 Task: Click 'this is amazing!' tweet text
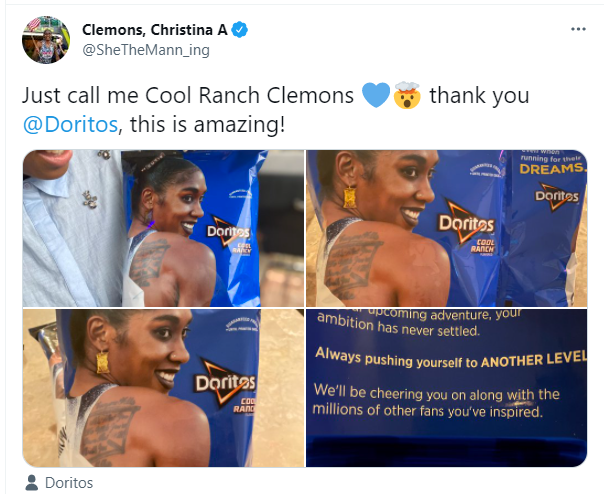208,124
